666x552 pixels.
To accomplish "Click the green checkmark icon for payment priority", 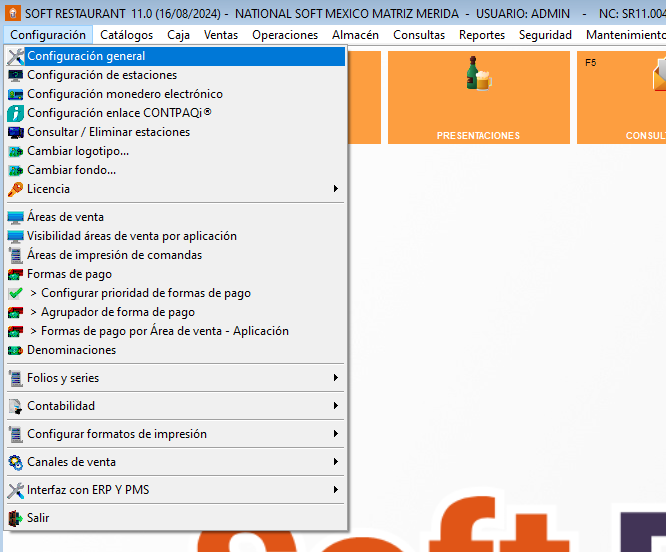I will pos(16,293).
